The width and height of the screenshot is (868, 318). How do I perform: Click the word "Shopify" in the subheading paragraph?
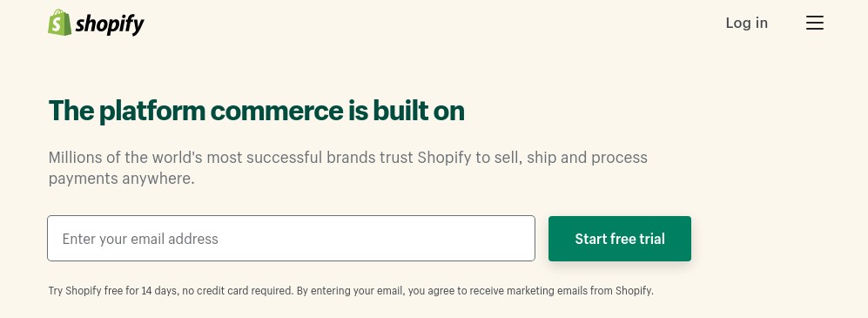click(x=444, y=158)
